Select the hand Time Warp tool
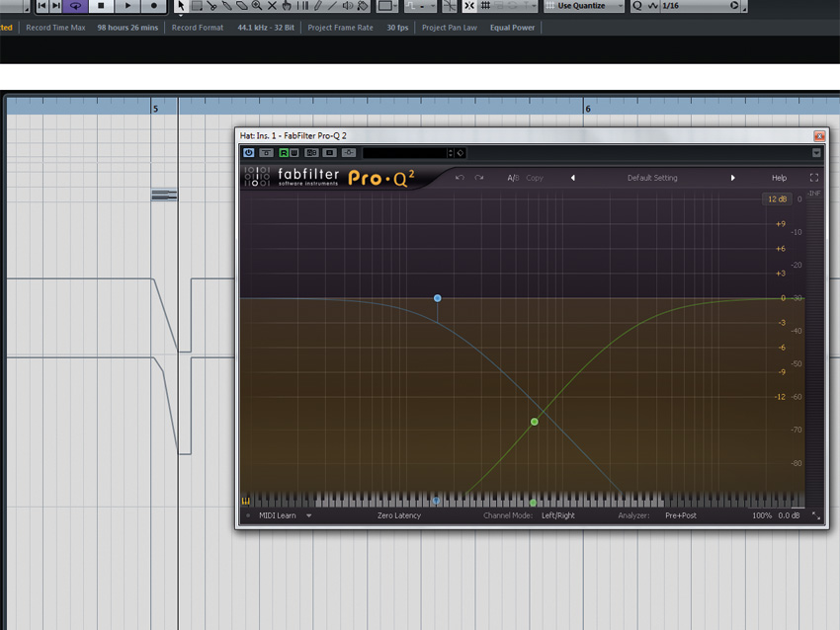 [x=288, y=6]
